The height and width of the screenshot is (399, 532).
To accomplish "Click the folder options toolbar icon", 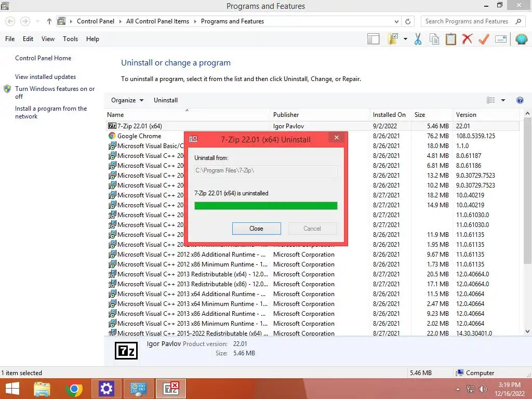I will [x=393, y=39].
